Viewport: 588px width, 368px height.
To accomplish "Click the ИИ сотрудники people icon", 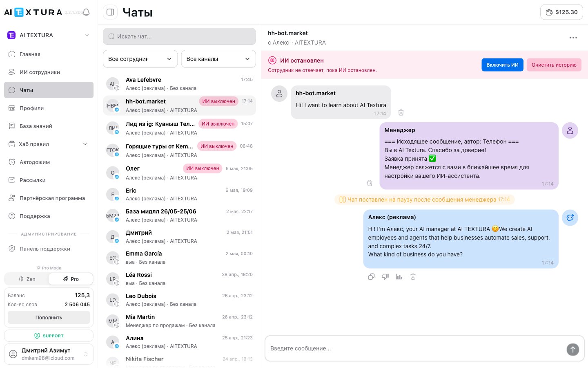I will coord(12,72).
